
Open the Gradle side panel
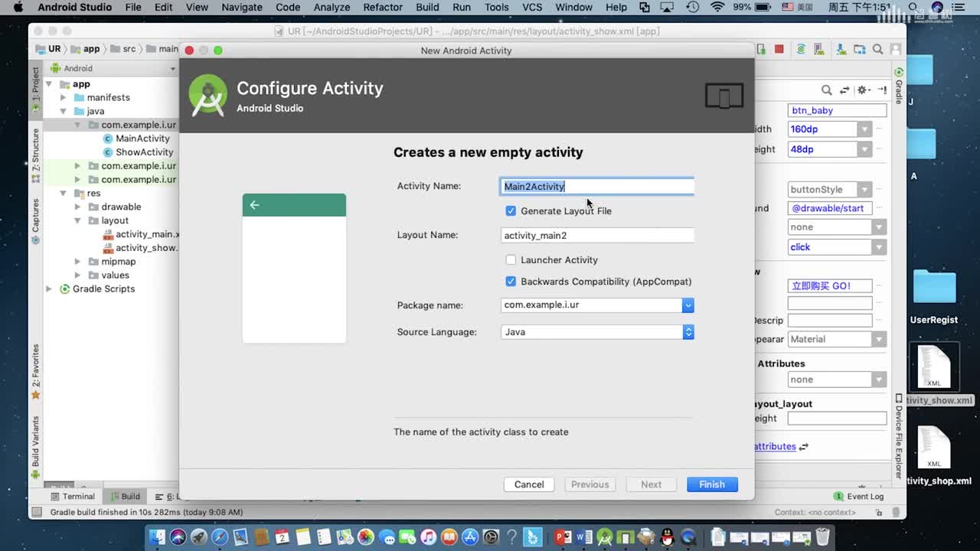click(x=899, y=86)
